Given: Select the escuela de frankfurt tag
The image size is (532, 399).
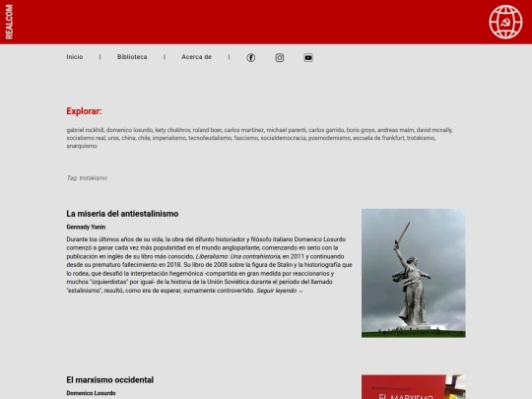Looking at the screenshot, I should click(378, 138).
